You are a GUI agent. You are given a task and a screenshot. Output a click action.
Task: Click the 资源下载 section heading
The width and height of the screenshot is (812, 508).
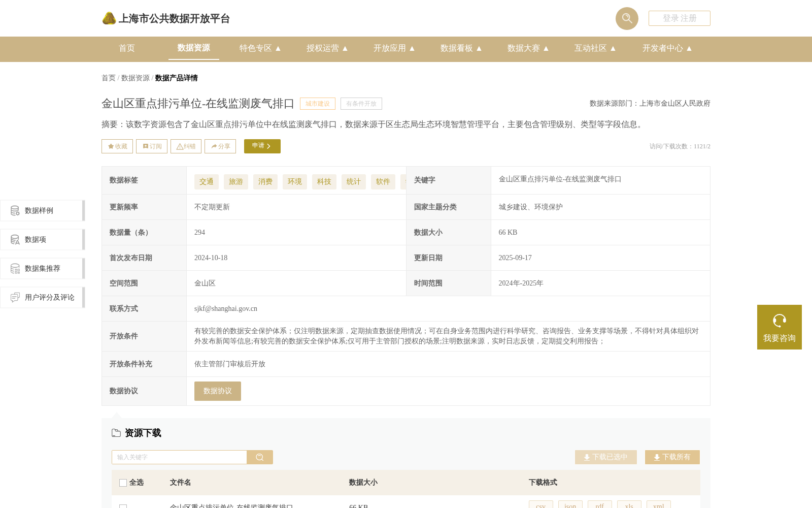tap(143, 433)
